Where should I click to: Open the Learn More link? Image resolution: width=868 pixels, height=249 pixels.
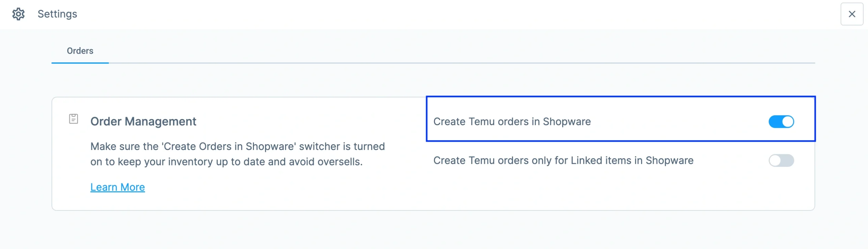pos(117,187)
